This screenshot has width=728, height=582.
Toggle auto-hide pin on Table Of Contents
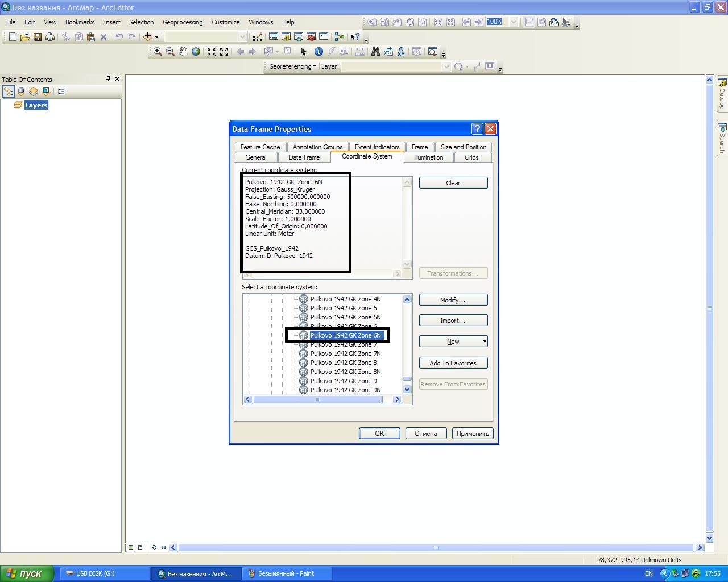pyautogui.click(x=108, y=79)
